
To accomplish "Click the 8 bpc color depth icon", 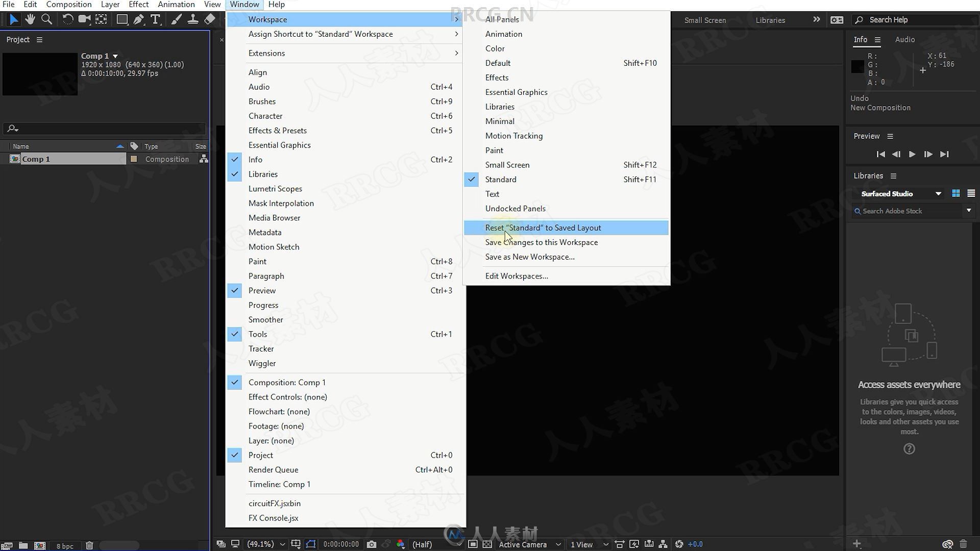I will [66, 545].
